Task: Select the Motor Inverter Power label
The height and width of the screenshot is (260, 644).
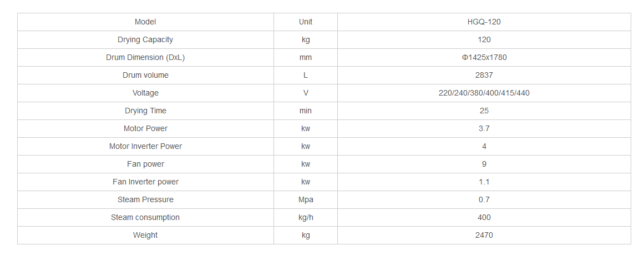Action: (x=145, y=146)
